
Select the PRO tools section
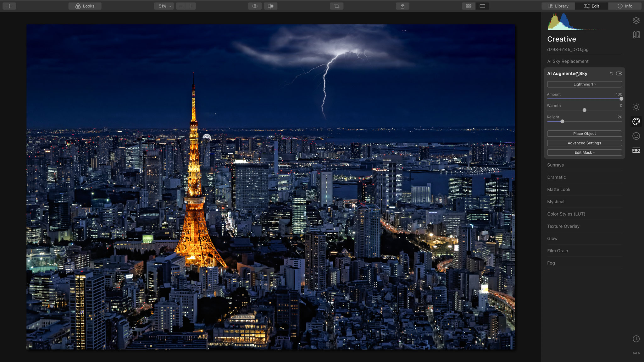tap(636, 150)
